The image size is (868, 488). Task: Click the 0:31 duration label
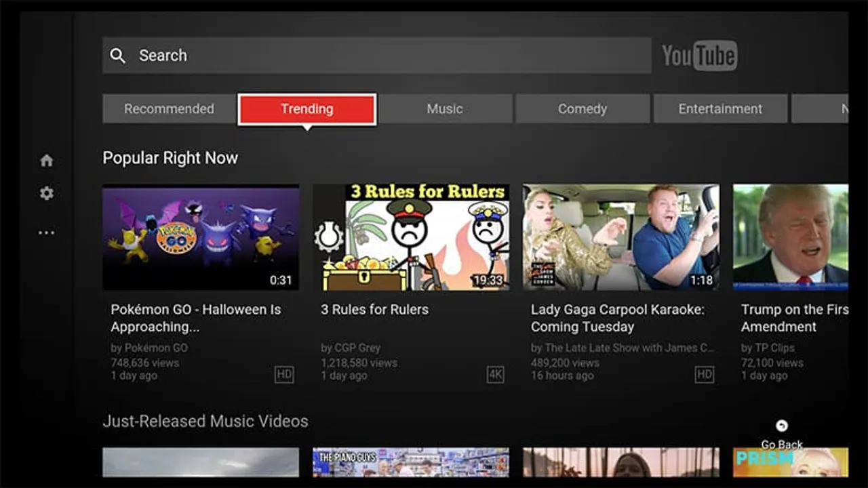point(281,280)
